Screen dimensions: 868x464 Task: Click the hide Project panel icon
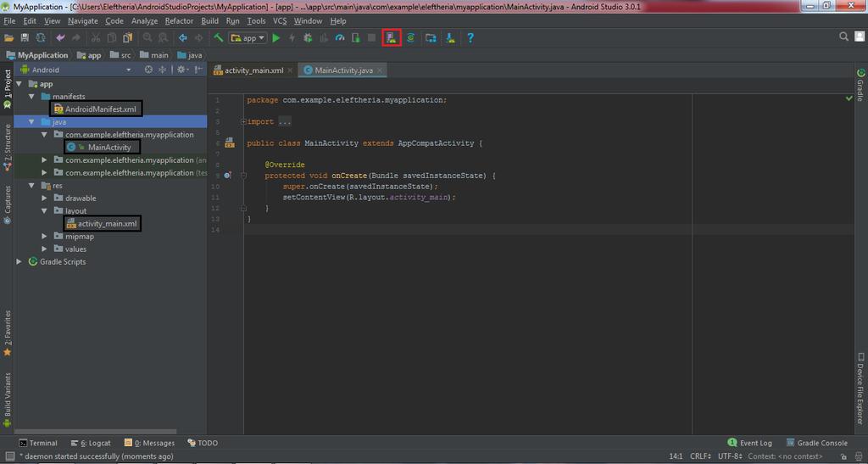[x=198, y=70]
